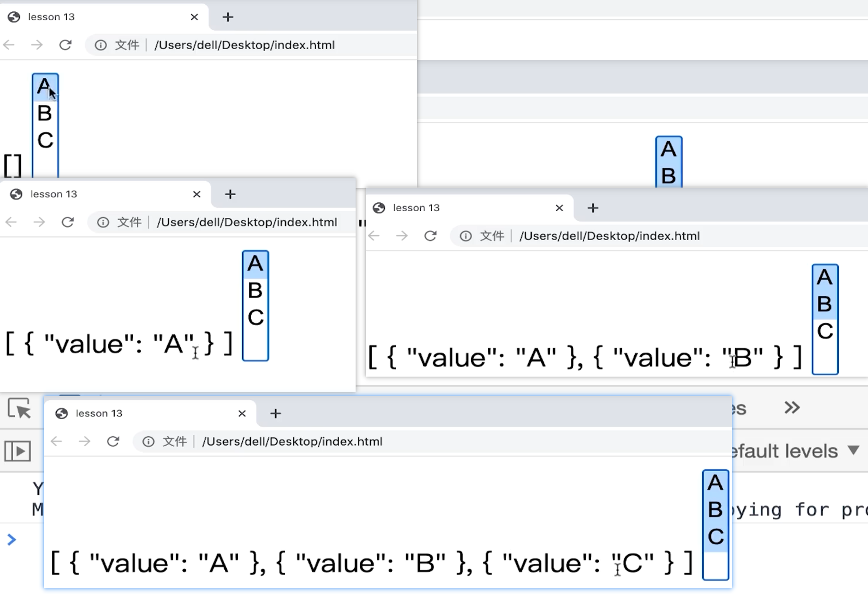Click the output text listing values A, B, C
868x594 pixels.
coord(372,563)
